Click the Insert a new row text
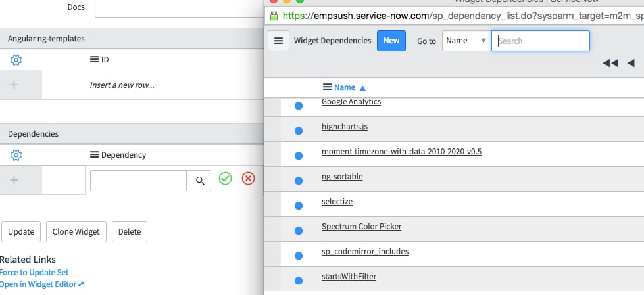The image size is (644, 295). point(122,85)
